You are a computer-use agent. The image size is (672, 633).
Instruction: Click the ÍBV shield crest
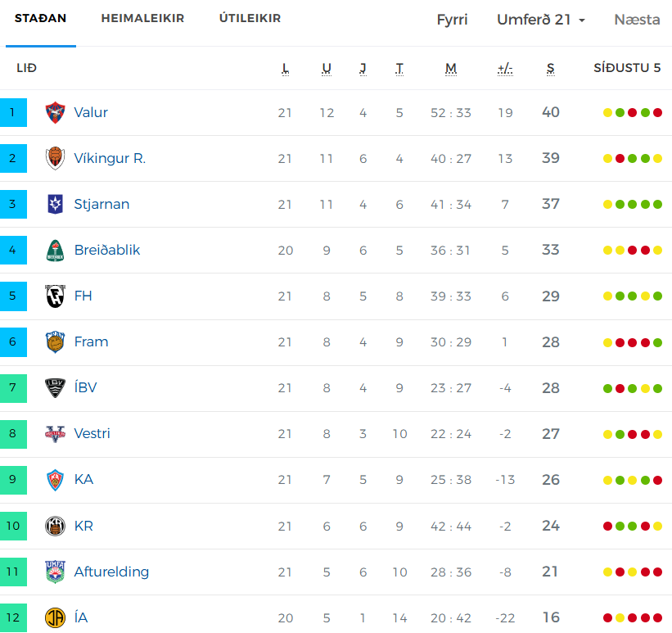coord(56,388)
